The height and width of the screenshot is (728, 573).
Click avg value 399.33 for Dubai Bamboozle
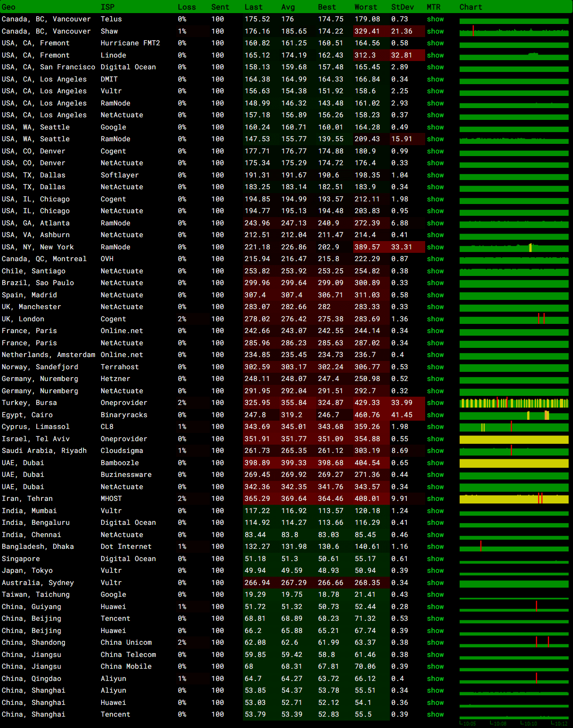coord(294,463)
